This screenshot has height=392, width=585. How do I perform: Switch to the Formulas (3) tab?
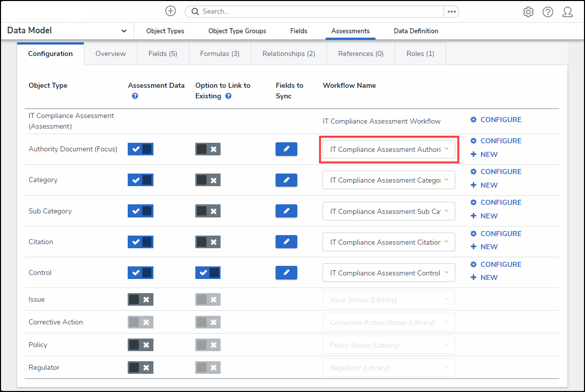(220, 53)
